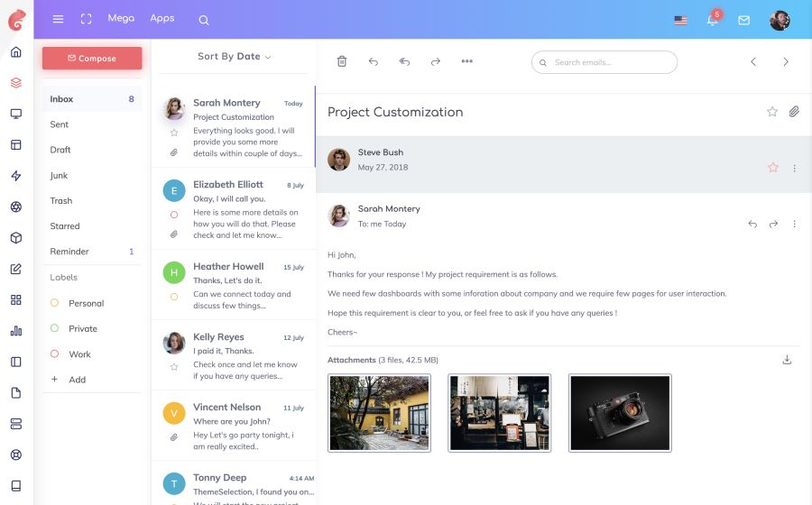The height and width of the screenshot is (505, 812).
Task: Click the Compose button
Action: coord(92,59)
